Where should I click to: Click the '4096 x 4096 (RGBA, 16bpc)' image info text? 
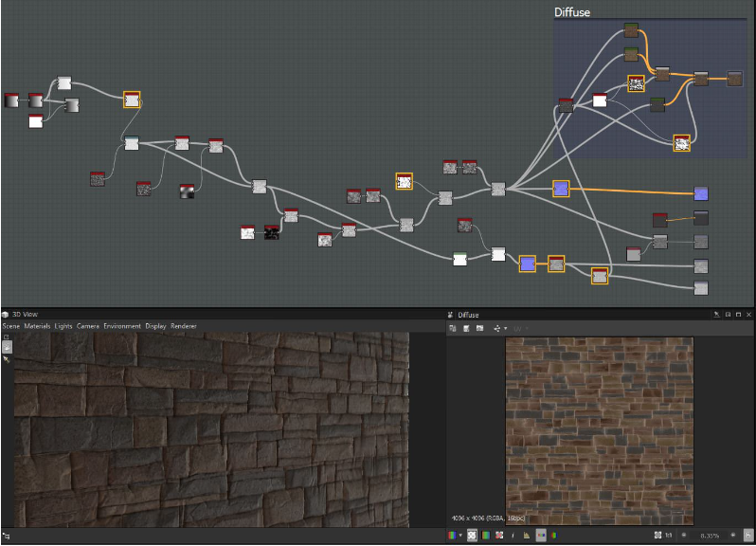pos(488,518)
